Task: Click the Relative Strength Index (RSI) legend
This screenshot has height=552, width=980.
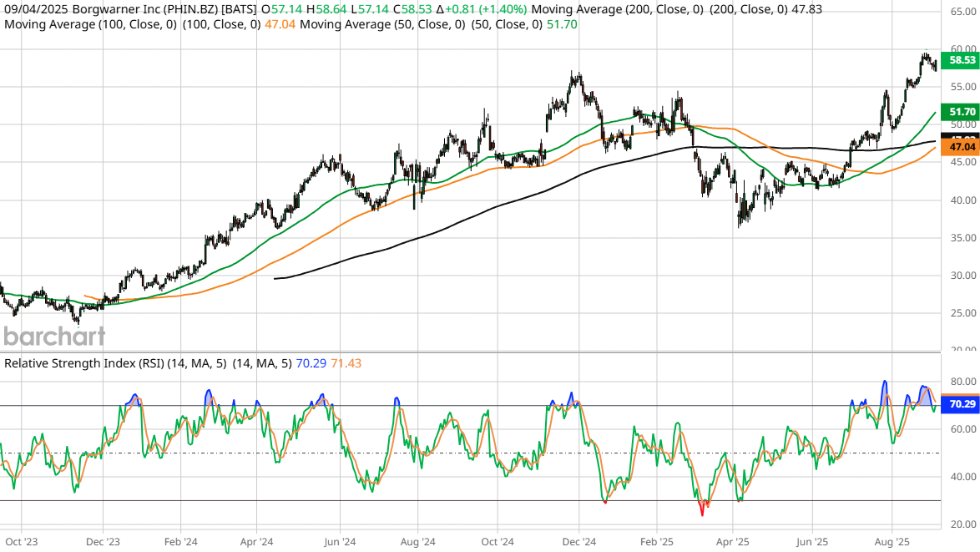Action: point(115,363)
